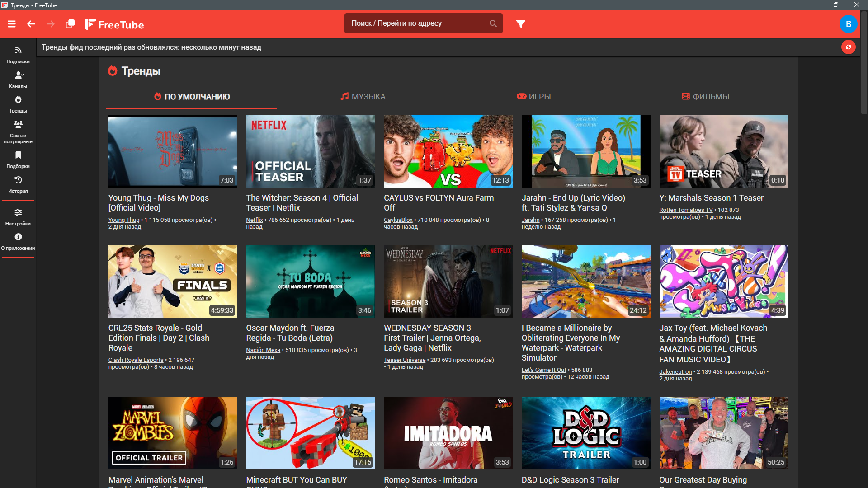Open Самые популярные in the sidebar

[18, 132]
